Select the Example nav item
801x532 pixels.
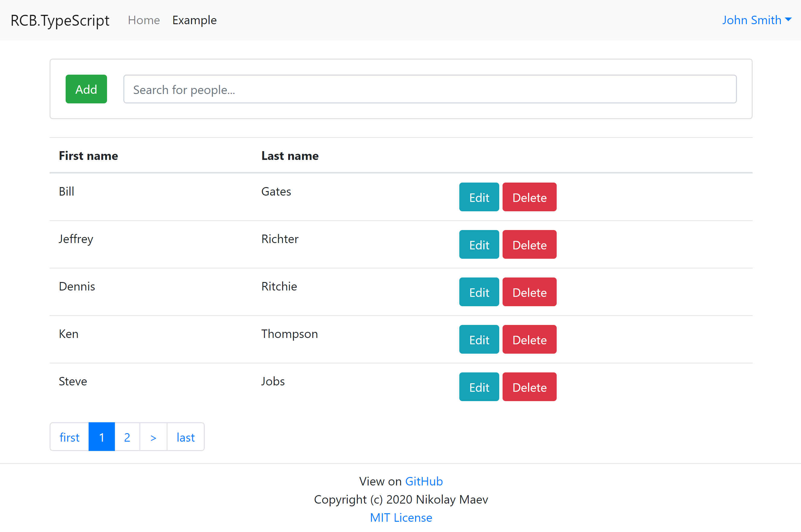tap(194, 20)
